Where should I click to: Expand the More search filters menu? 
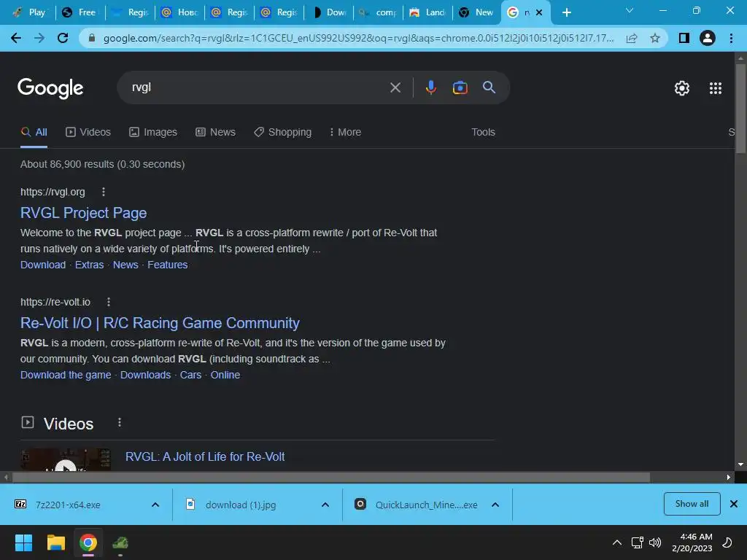click(x=345, y=132)
